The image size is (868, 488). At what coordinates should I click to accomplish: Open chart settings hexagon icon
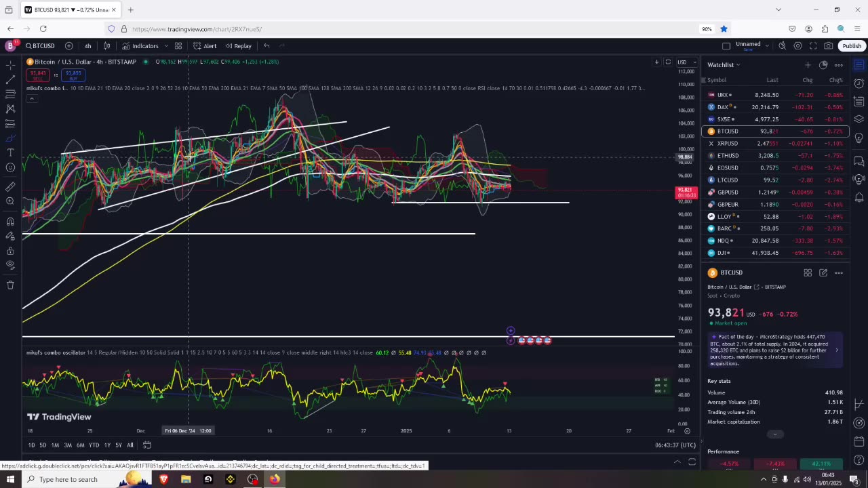797,46
